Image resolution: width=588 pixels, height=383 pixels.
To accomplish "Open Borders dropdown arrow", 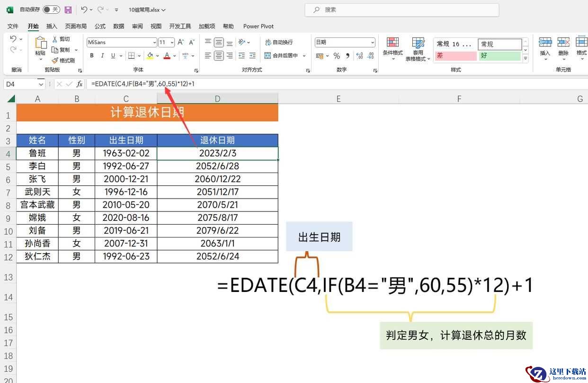I will tap(139, 56).
